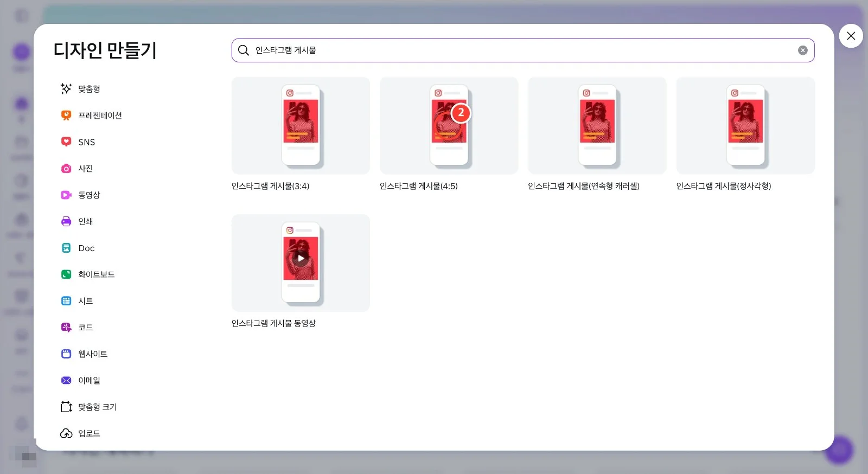This screenshot has height=474, width=868.
Task: Click the 인스타그램 게시물(4:5) caption
Action: click(x=418, y=186)
